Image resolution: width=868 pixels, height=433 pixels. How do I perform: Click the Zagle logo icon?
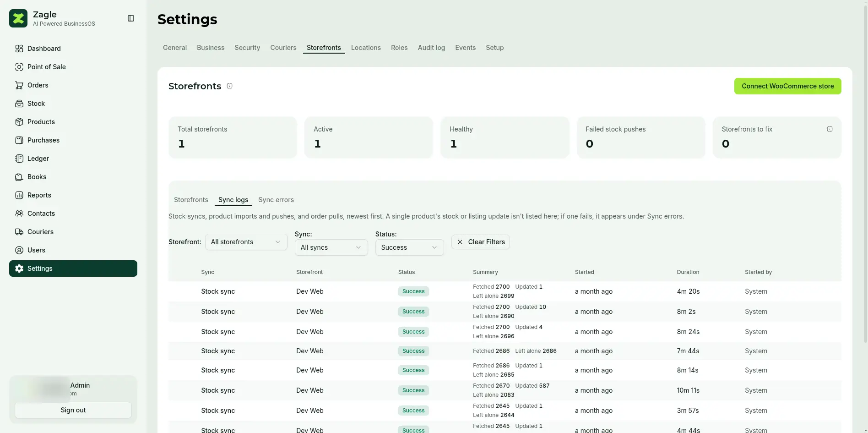[18, 18]
